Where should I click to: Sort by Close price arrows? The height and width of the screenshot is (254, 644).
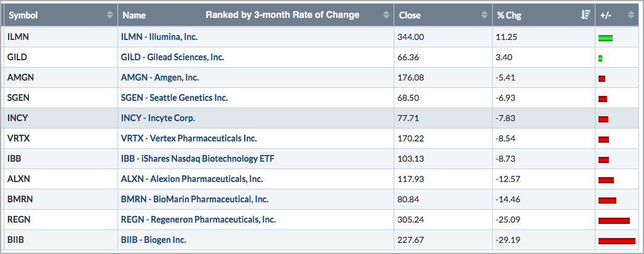coord(485,15)
